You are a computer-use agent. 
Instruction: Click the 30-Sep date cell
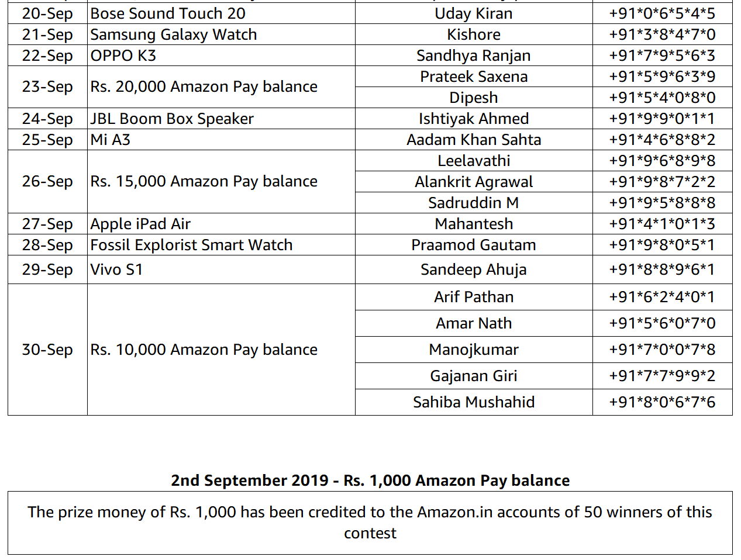coord(47,350)
